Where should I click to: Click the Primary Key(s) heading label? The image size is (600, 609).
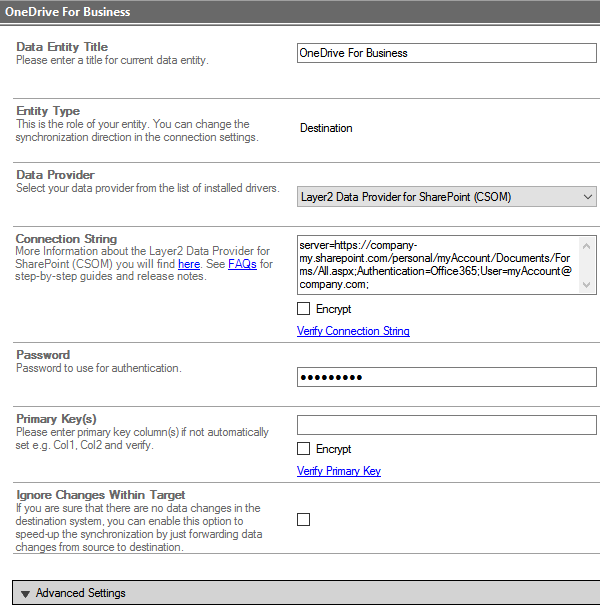56,419
